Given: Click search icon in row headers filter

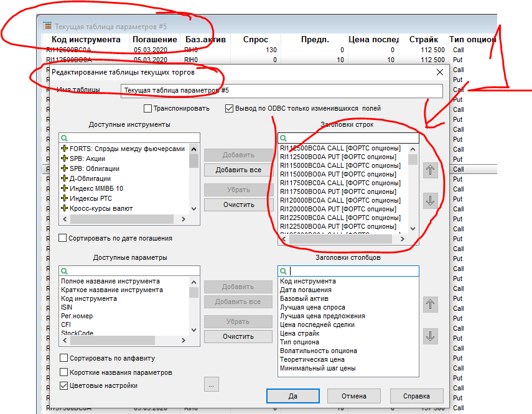Looking at the screenshot, I should coord(283,138).
